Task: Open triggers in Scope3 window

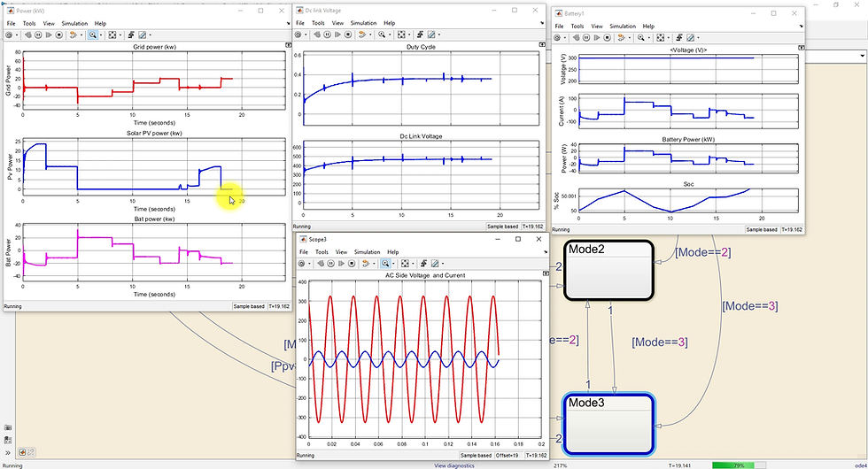Action: (424, 264)
